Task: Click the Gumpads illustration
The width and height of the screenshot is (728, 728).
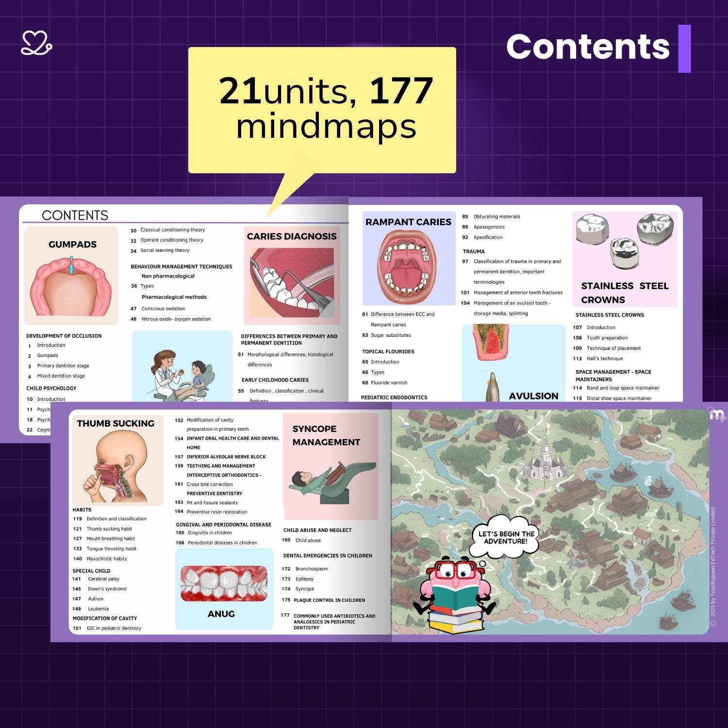Action: [x=71, y=286]
